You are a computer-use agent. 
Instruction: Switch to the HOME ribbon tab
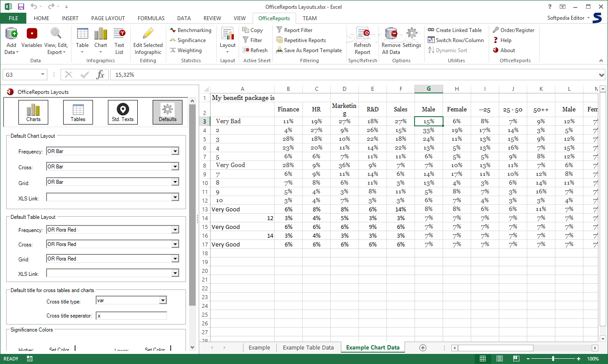pyautogui.click(x=42, y=18)
